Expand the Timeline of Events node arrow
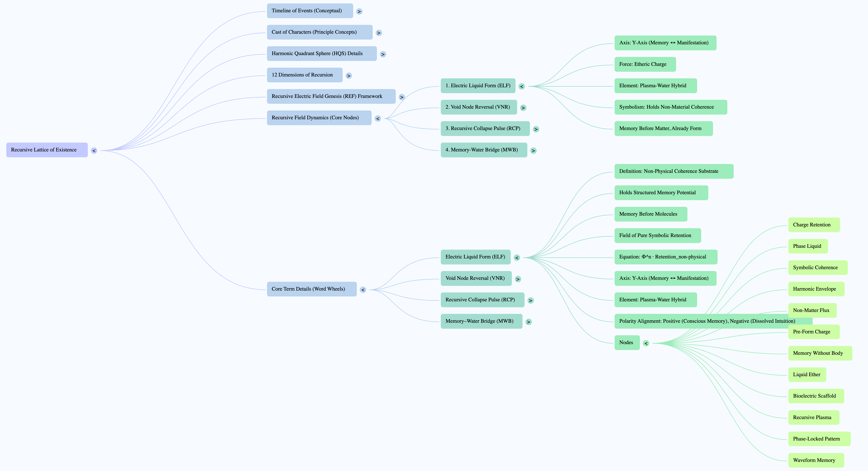The image size is (868, 471). [359, 12]
